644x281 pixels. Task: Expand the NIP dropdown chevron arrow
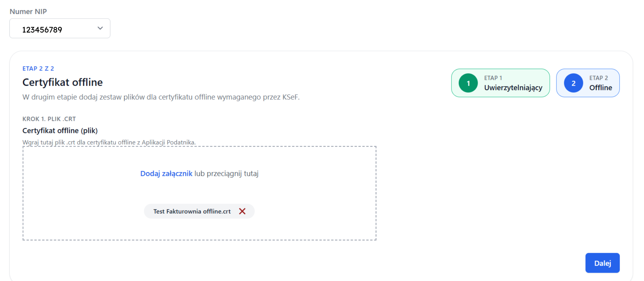click(100, 28)
